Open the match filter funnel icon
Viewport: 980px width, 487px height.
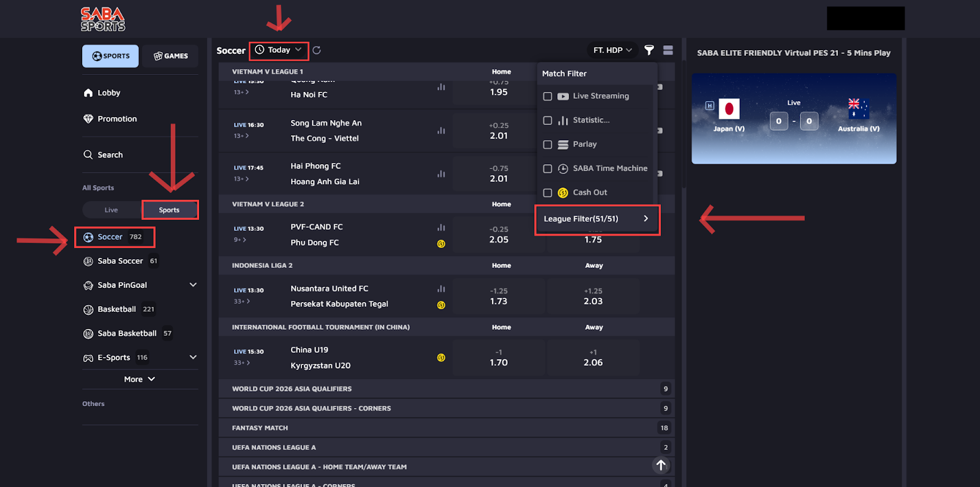pyautogui.click(x=649, y=50)
